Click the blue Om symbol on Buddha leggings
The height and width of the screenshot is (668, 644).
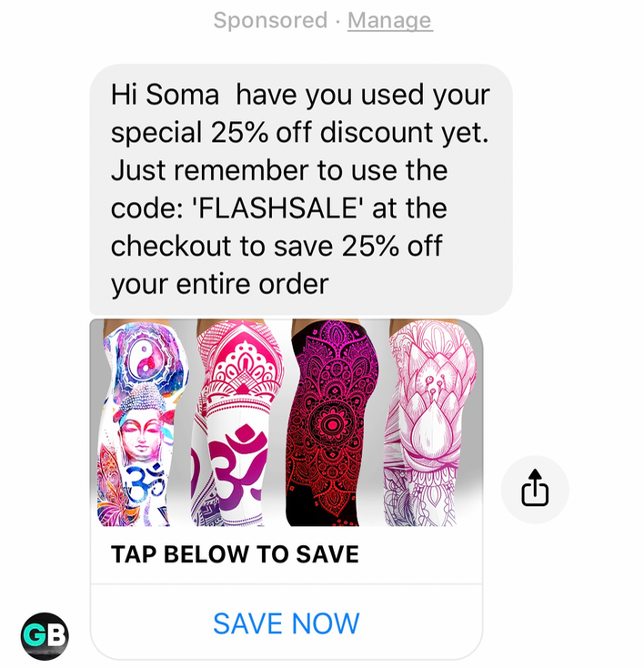(x=146, y=481)
